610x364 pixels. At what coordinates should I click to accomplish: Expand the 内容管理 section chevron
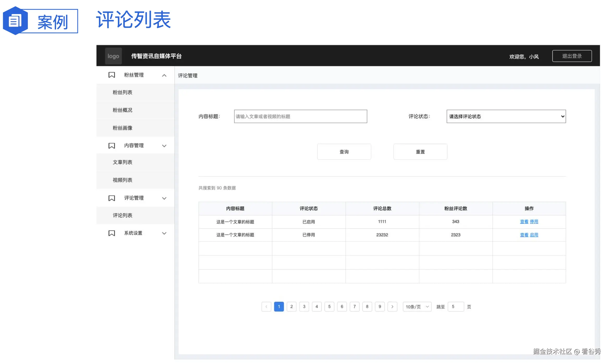click(164, 146)
